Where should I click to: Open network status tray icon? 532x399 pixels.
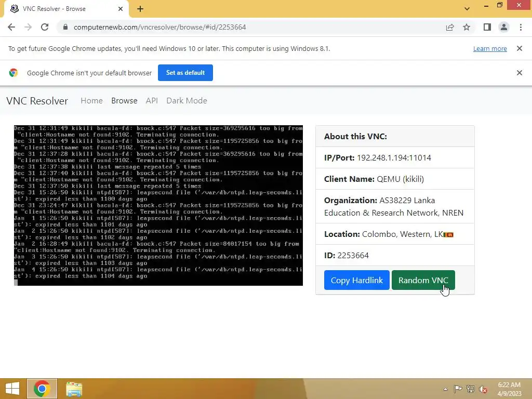[x=471, y=389]
